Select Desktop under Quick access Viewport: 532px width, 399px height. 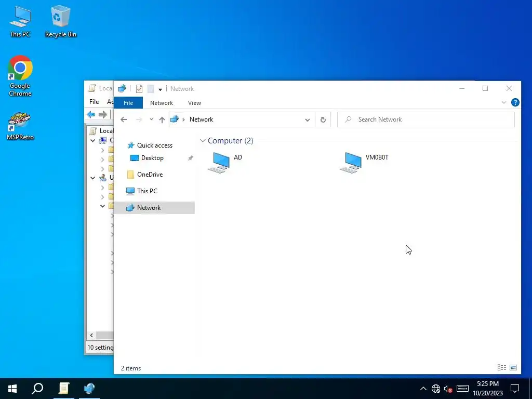[152, 158]
